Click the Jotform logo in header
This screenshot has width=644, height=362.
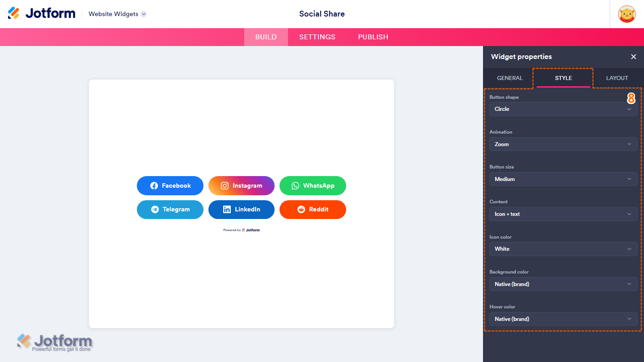coord(42,13)
